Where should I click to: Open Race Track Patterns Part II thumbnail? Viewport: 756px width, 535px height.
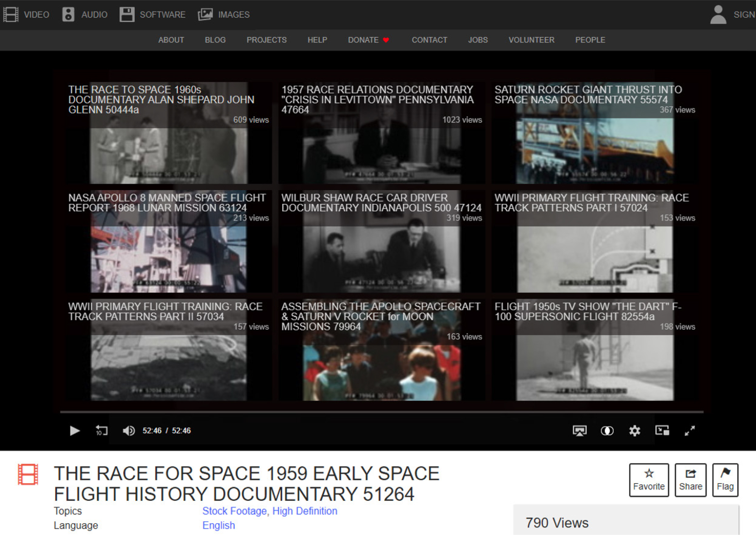pyautogui.click(x=169, y=350)
